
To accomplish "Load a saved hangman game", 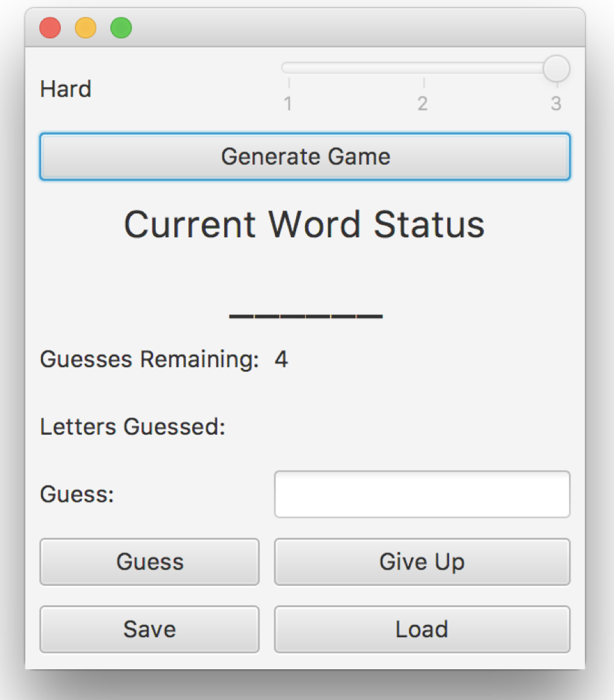I will point(421,629).
